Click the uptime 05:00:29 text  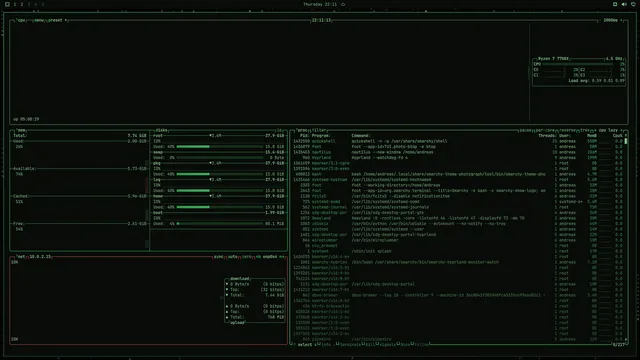click(26, 119)
